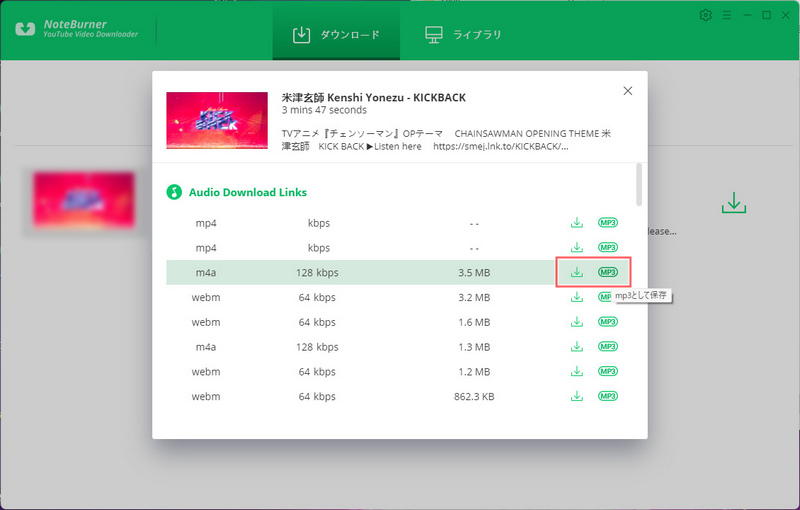This screenshot has height=510, width=800.
Task: Click the duration text 3 mins 47 seconds
Action: [x=324, y=110]
